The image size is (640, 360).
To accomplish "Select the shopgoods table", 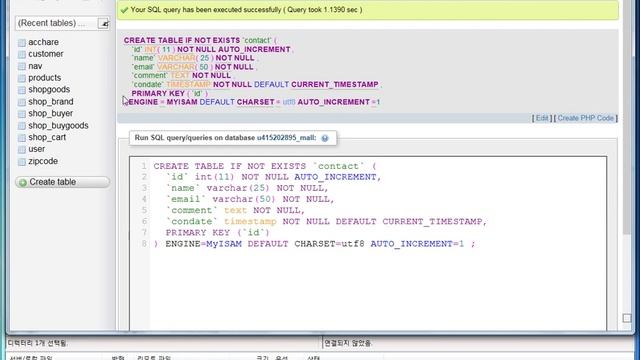I will point(49,89).
